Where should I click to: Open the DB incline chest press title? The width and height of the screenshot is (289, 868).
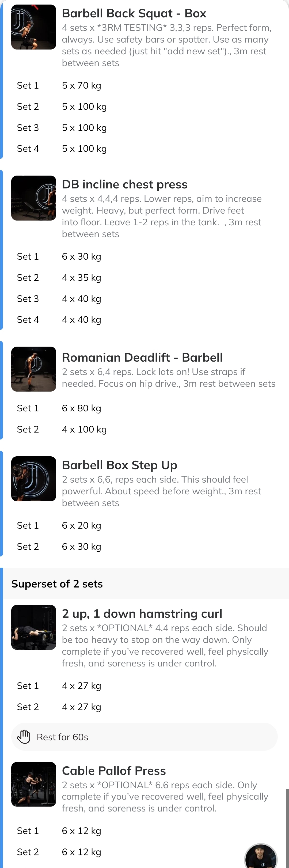coord(125,184)
